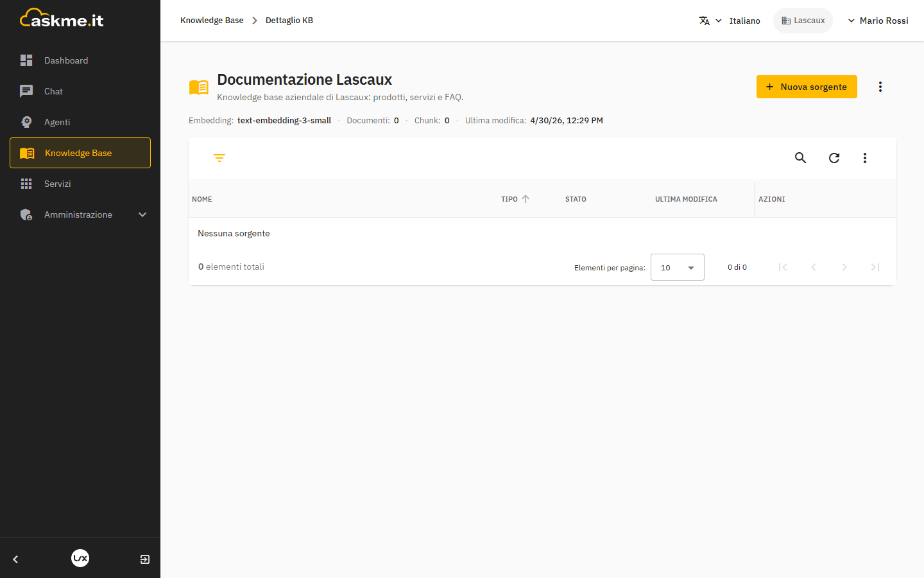Open the Mario Rossi user menu
The image size is (924, 578).
click(x=878, y=21)
